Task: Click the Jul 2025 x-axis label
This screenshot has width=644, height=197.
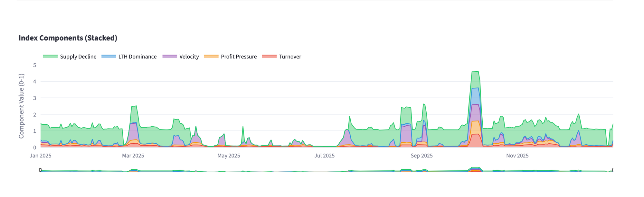Action: pos(324,156)
